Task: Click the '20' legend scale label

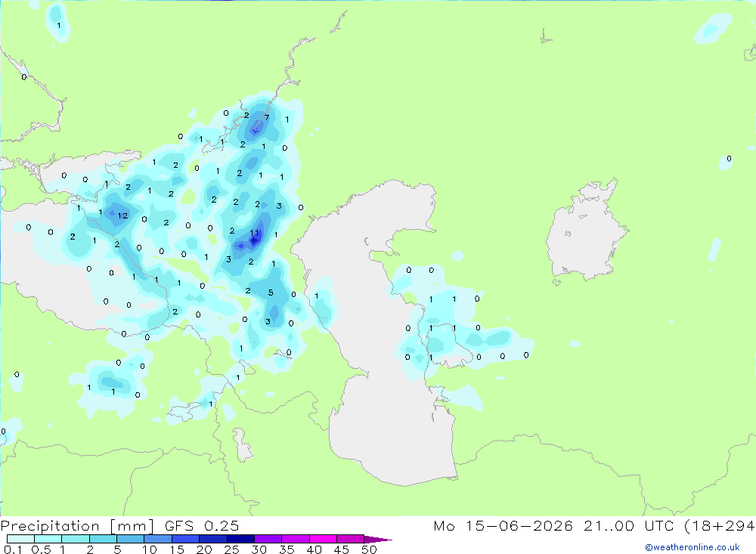Action: click(x=204, y=549)
